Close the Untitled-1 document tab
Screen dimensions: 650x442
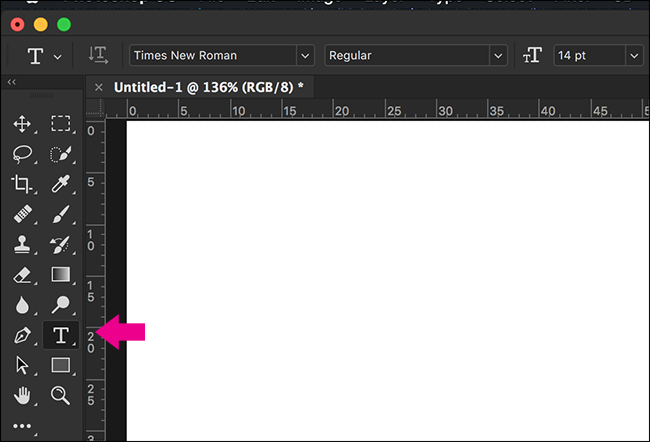tap(98, 87)
